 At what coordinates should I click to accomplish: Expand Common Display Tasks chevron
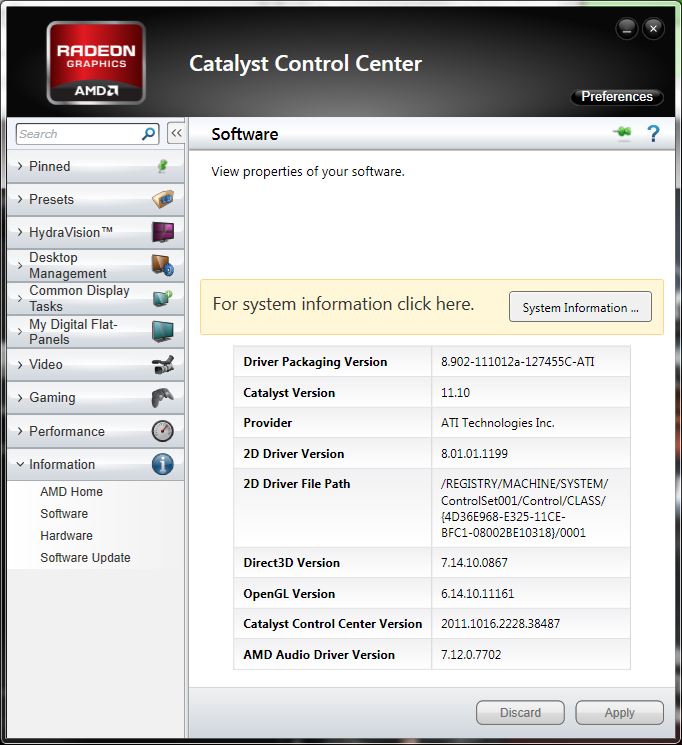click(x=20, y=298)
